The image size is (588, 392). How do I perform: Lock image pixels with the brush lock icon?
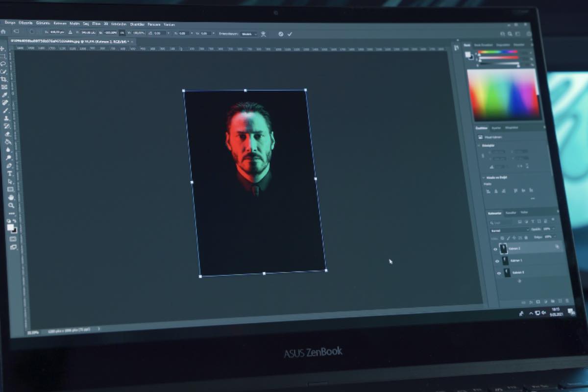click(x=509, y=238)
